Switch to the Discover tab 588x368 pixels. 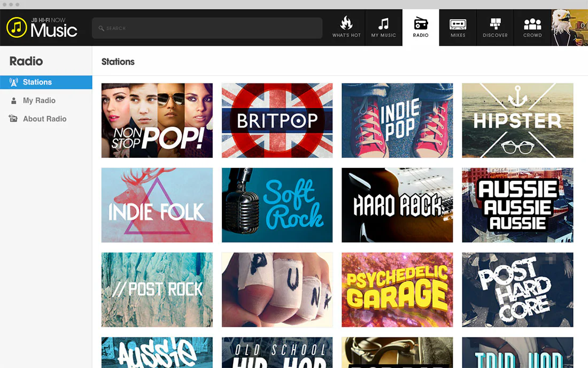495,27
